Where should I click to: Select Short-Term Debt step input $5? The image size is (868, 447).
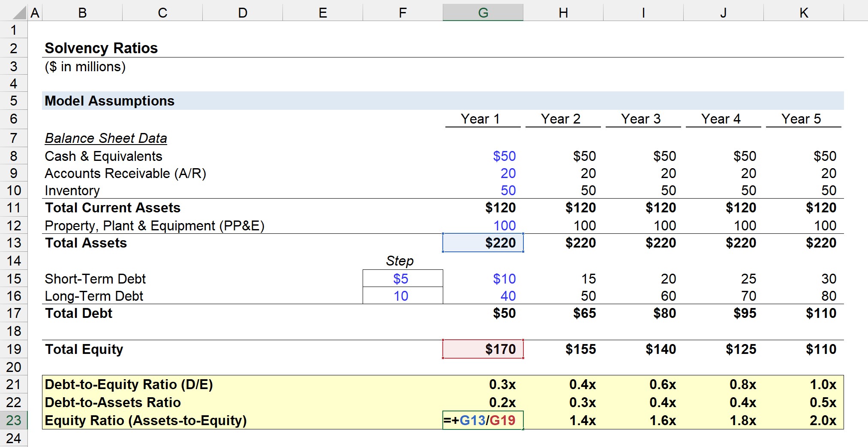[x=403, y=279]
